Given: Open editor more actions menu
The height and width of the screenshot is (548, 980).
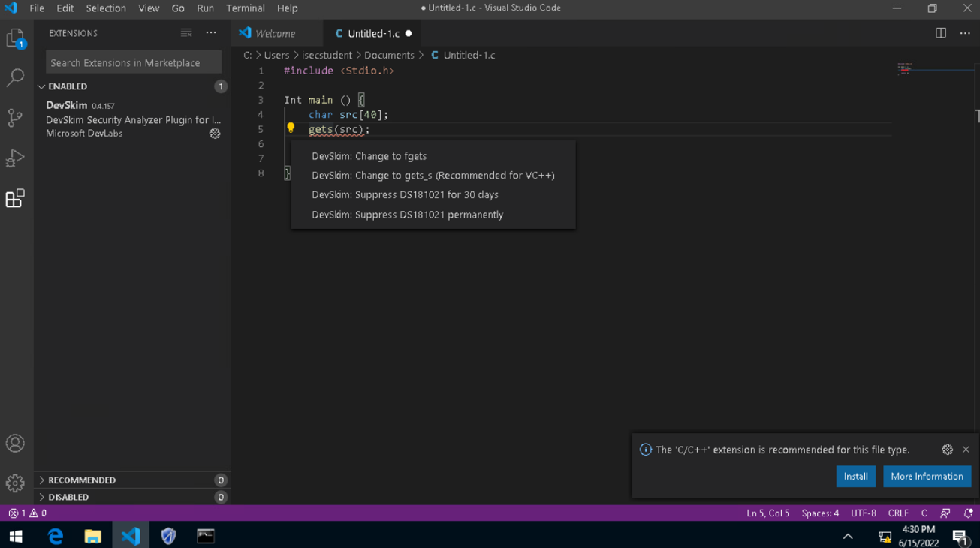Looking at the screenshot, I should click(965, 33).
